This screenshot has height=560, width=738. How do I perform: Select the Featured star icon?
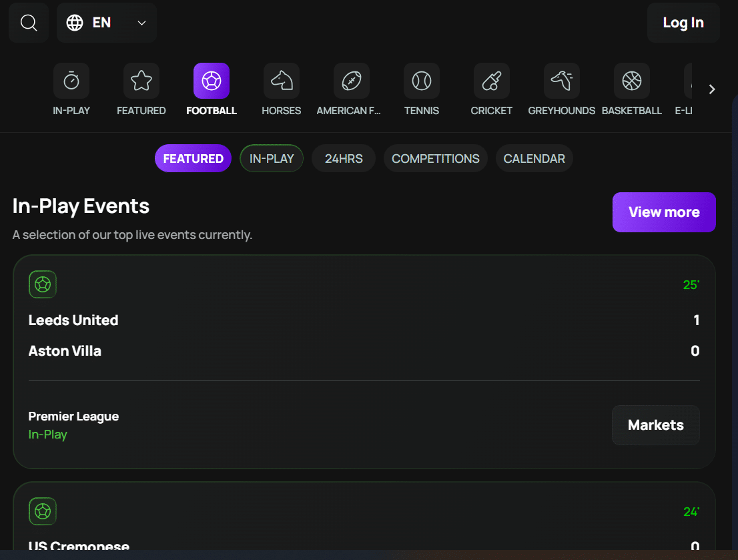coord(141,81)
